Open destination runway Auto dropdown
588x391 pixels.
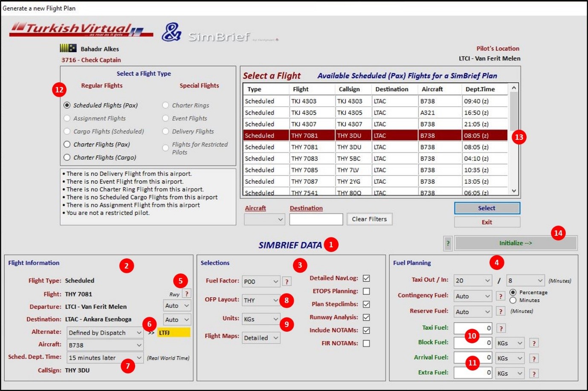coord(177,319)
